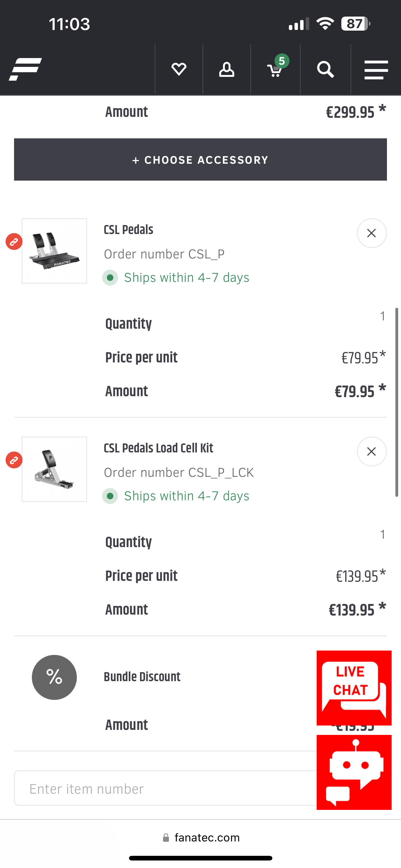This screenshot has height=868, width=401.
Task: Remove CSL Pedals Load Cell Kit
Action: click(371, 451)
